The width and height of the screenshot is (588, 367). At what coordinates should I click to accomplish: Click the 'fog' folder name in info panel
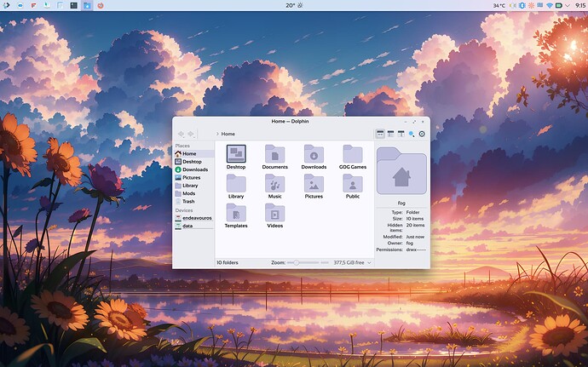(401, 203)
